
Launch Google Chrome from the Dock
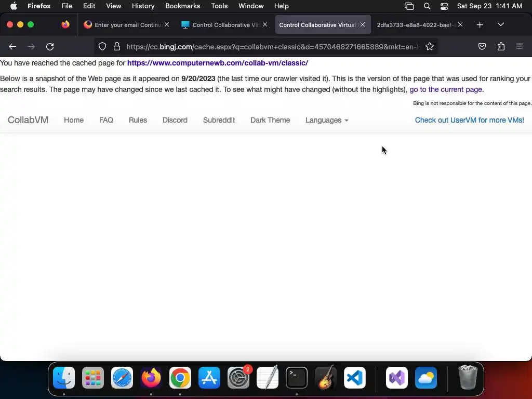(x=180, y=378)
